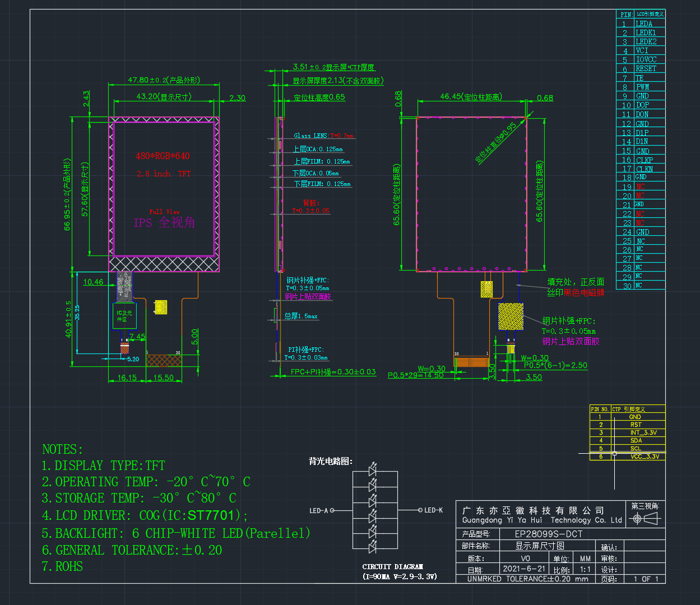Pick the 16.15 dimension at the bottom
The width and height of the screenshot is (700, 605).
pyautogui.click(x=127, y=378)
